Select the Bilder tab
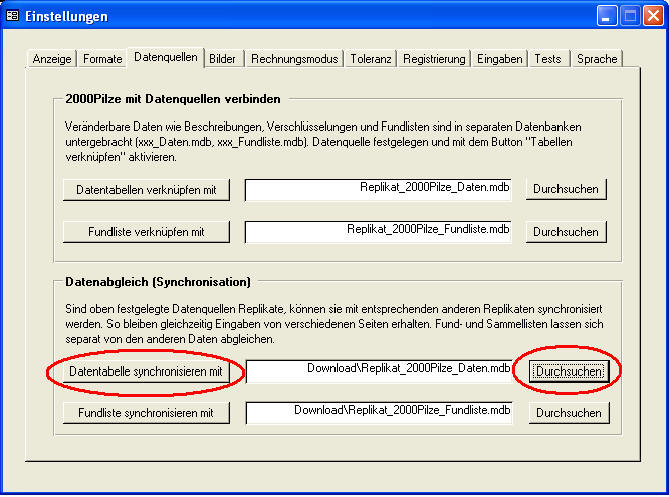This screenshot has height=497, width=669. pos(223,59)
